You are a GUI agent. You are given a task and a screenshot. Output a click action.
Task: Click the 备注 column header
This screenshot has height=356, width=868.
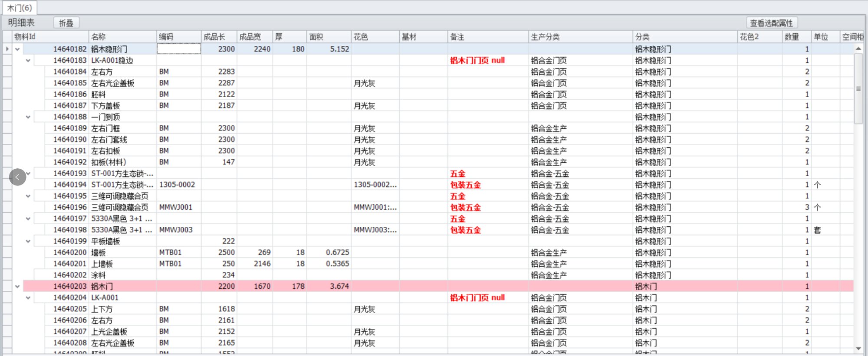[488, 37]
